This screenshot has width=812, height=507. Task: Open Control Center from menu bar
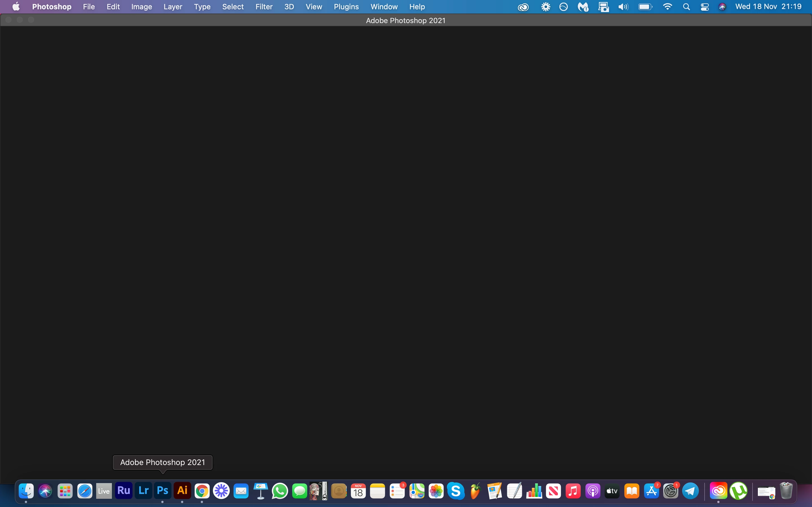pyautogui.click(x=705, y=7)
